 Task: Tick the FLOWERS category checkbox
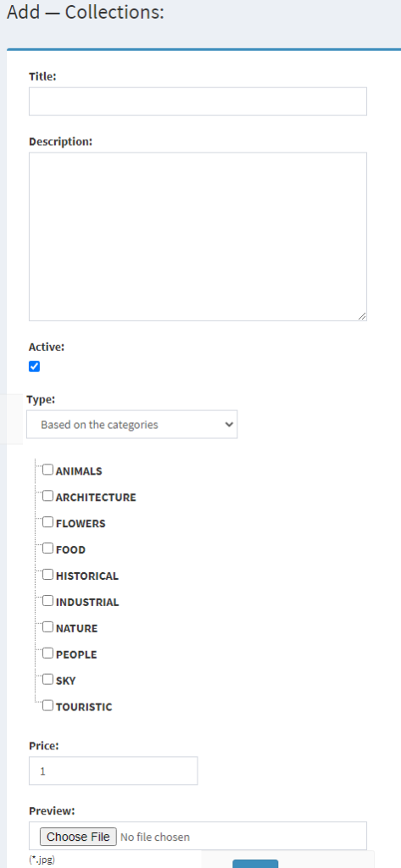(x=48, y=522)
